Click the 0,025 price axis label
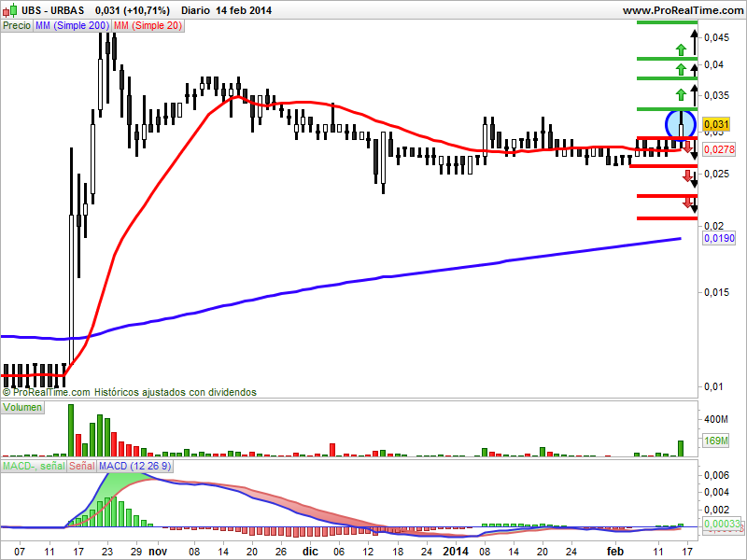747x560 pixels. tap(716, 174)
